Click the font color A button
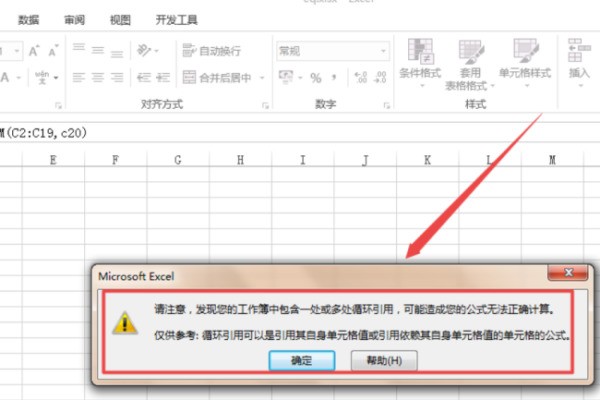Image resolution: width=600 pixels, height=400 pixels. pos(5,78)
